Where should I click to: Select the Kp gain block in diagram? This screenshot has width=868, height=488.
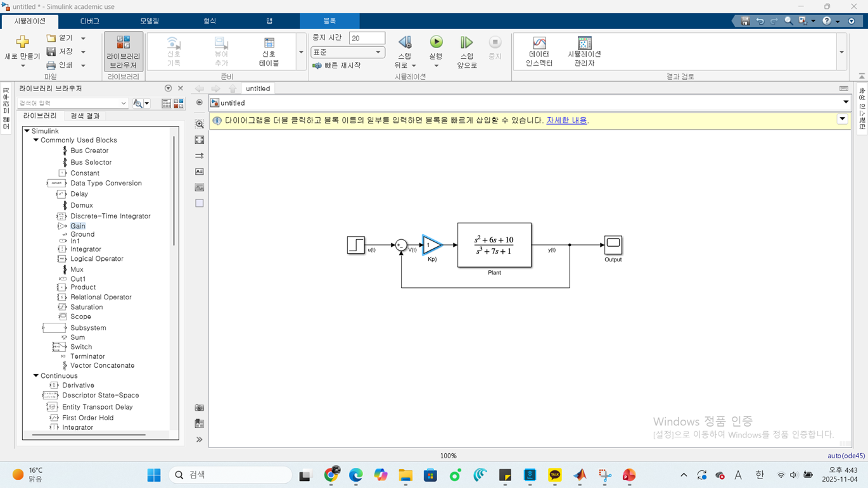tap(432, 245)
